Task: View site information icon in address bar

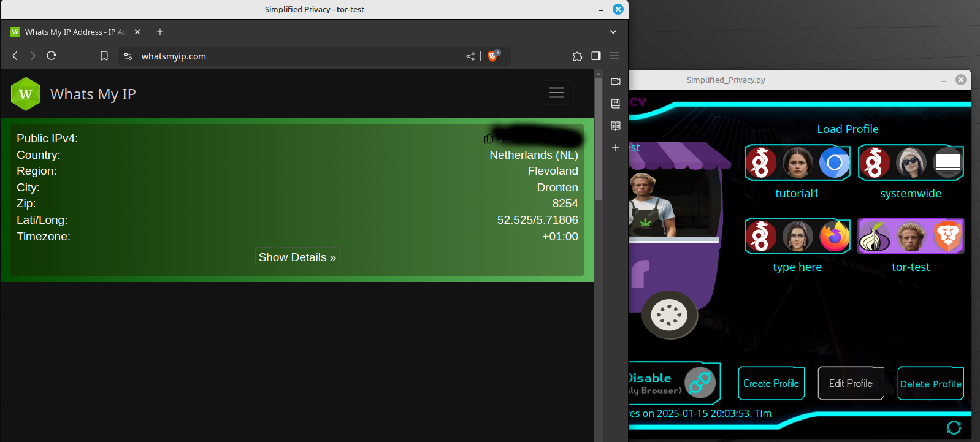Action: point(128,56)
